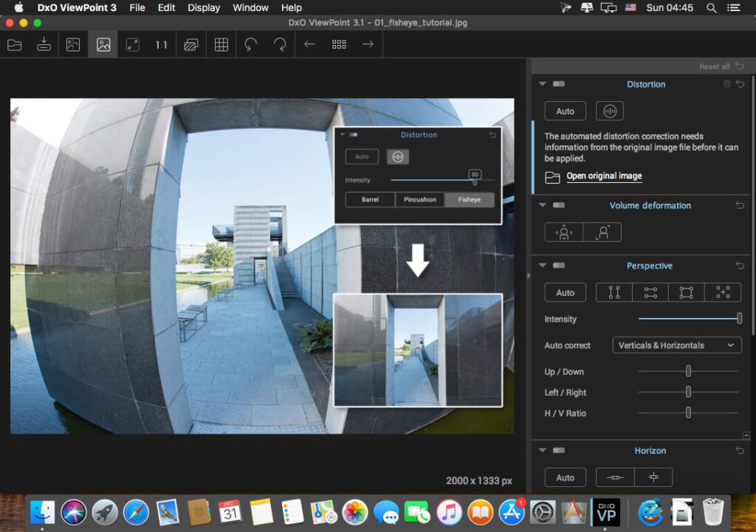Select the horizontal/vertical volume deformation tool

click(x=564, y=232)
